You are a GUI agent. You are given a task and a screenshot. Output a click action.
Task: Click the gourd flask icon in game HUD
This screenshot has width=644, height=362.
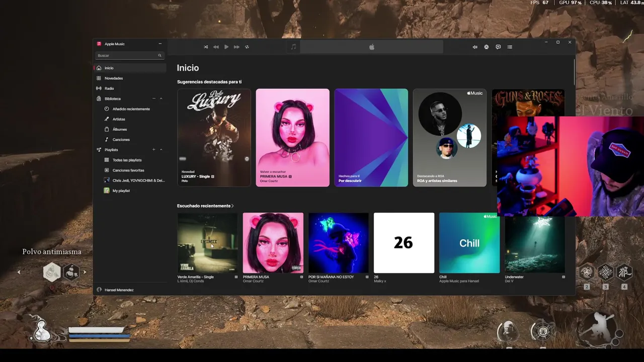point(42,329)
